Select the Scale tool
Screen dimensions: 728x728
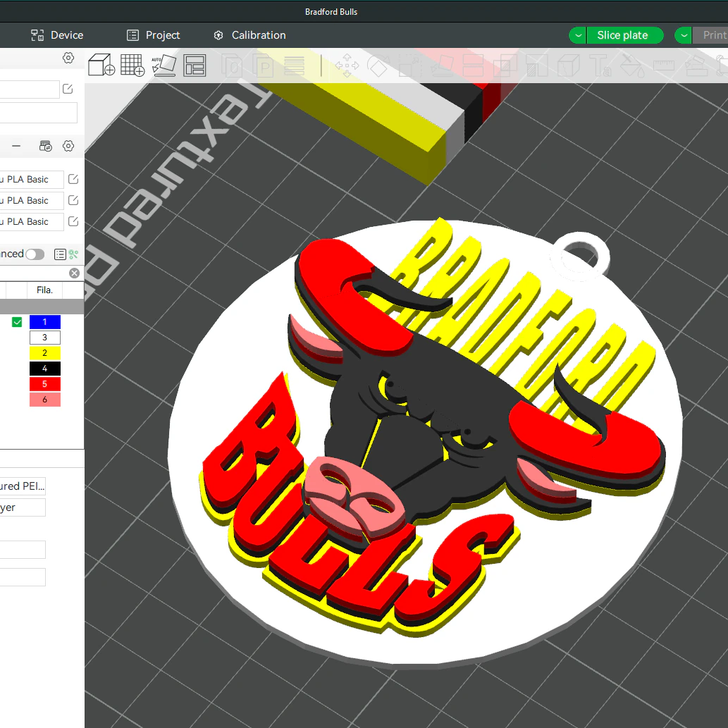click(409, 66)
